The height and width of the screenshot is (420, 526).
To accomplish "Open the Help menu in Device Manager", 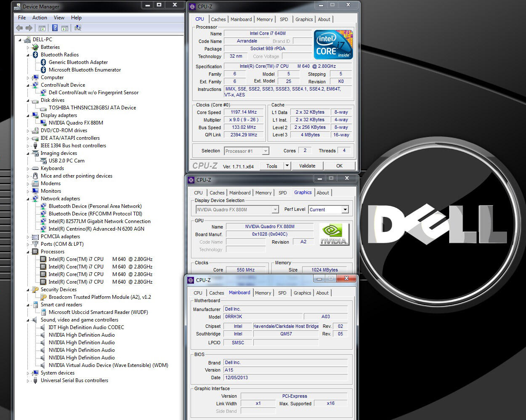I will tap(76, 18).
